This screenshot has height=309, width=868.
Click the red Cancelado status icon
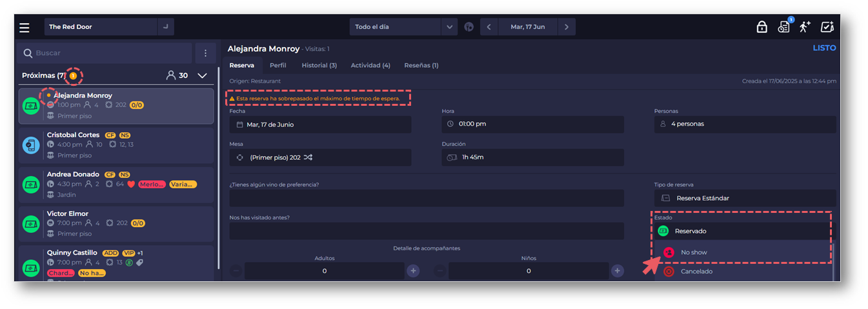click(669, 272)
